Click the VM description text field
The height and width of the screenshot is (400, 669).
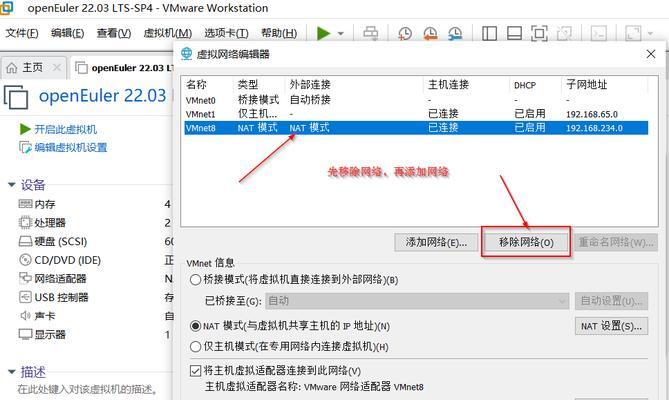tap(87, 389)
